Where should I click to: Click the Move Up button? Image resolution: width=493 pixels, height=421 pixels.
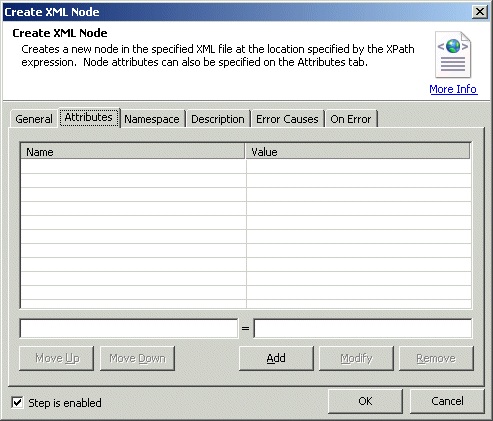tap(57, 358)
